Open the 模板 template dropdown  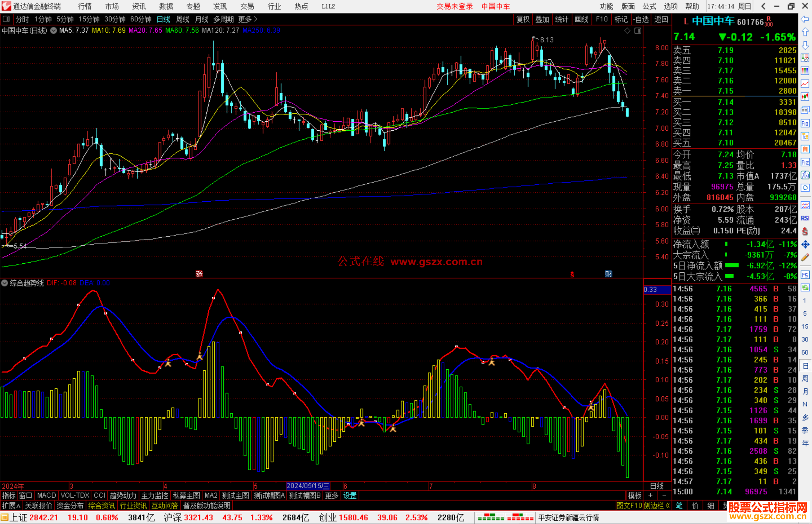pyautogui.click(x=635, y=495)
